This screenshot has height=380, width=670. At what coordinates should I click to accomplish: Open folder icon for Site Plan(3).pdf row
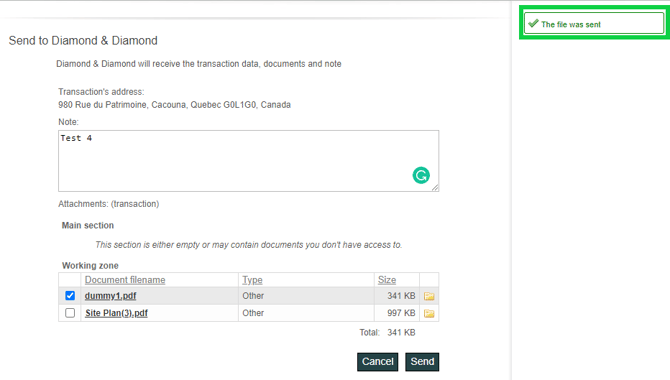[429, 313]
